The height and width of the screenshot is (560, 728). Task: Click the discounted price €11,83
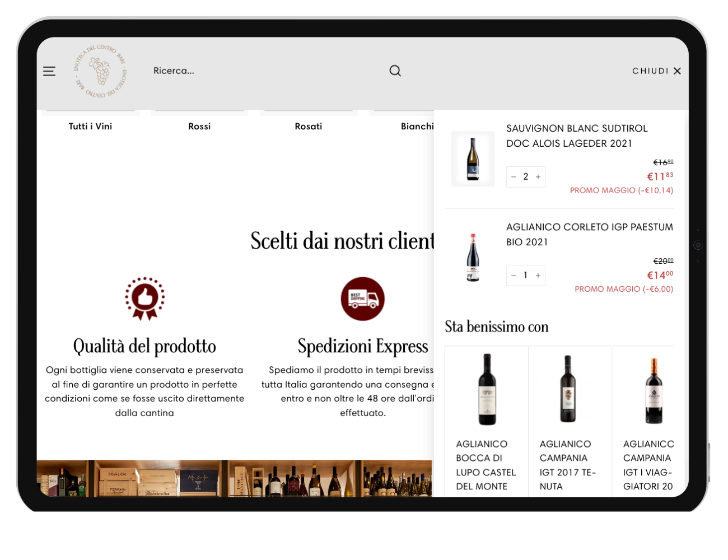660,177
